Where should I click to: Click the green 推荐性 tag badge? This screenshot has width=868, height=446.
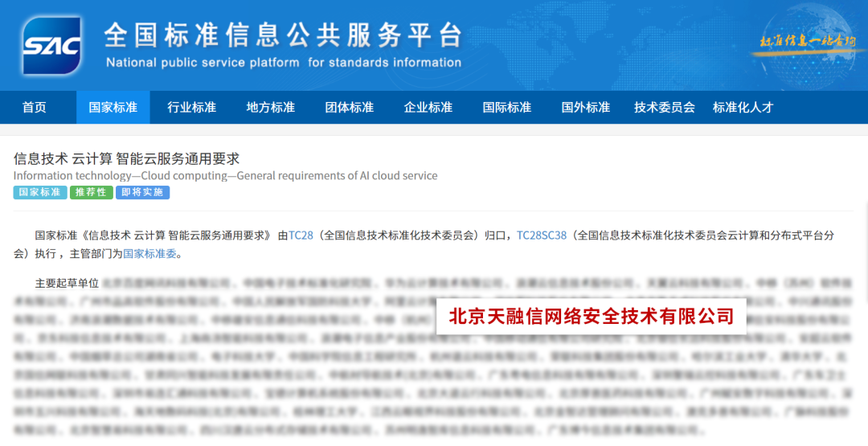[x=91, y=193]
